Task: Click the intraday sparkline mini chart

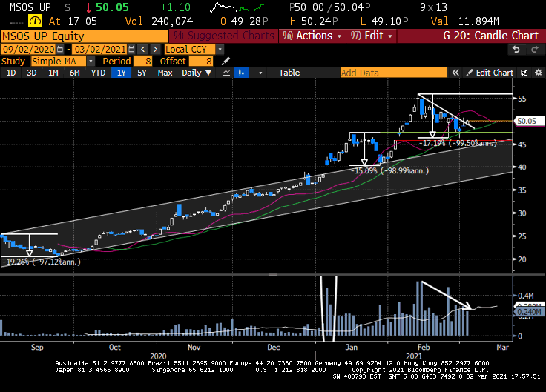Action: click(x=237, y=7)
